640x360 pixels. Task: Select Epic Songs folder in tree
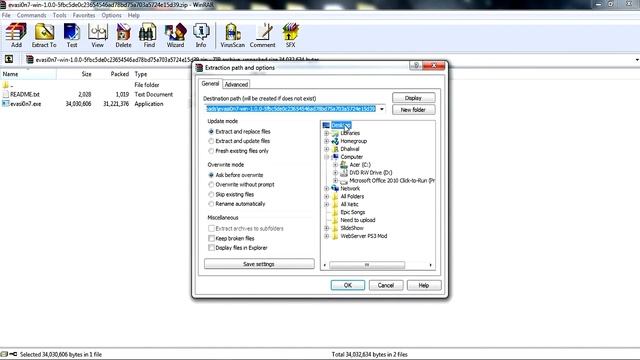pyautogui.click(x=353, y=212)
